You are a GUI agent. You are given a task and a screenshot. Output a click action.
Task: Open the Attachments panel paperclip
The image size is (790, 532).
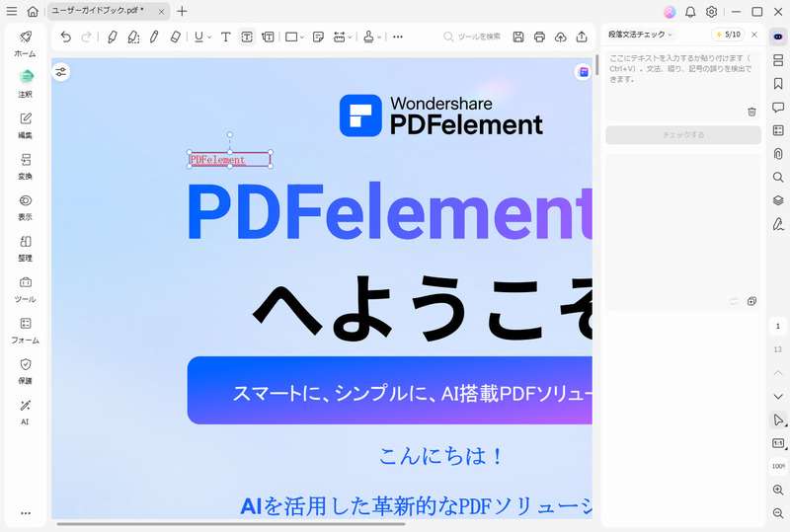(778, 154)
